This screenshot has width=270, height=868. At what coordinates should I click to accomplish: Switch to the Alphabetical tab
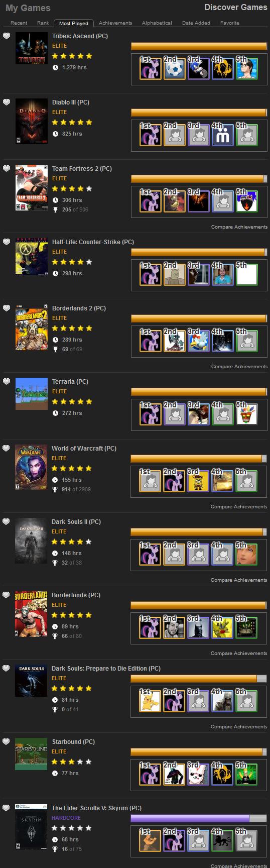(x=157, y=23)
